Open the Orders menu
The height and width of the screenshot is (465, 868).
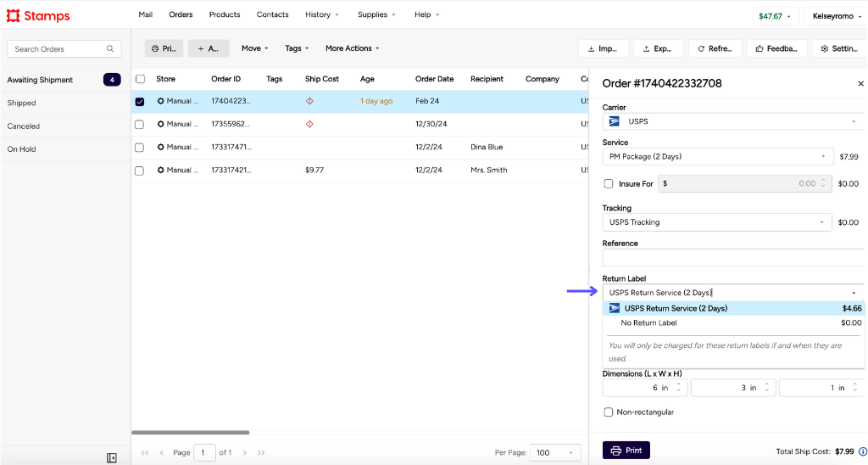(x=181, y=14)
